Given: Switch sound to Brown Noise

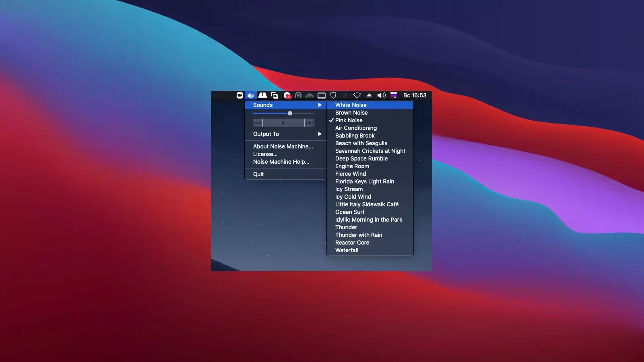Looking at the screenshot, I should tap(351, 113).
